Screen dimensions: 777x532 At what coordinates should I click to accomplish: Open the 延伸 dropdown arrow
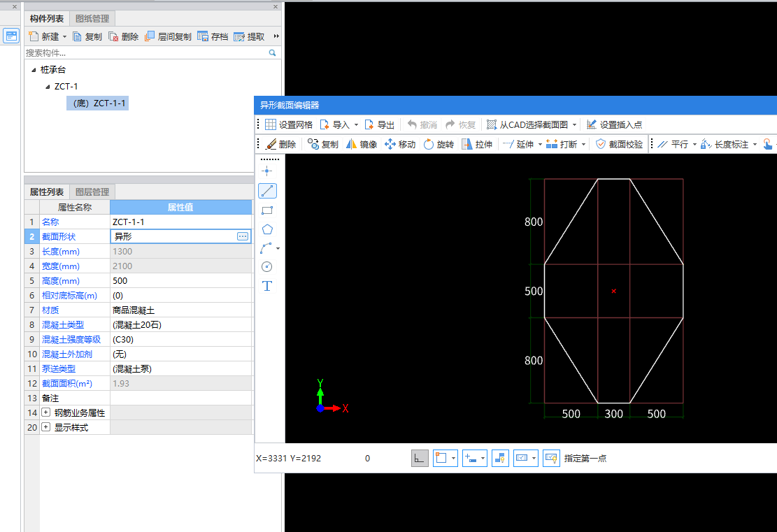point(540,144)
